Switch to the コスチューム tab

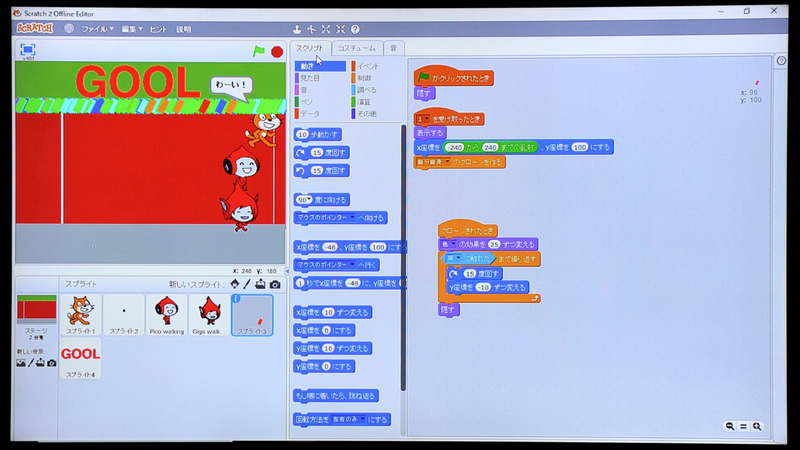click(x=356, y=48)
